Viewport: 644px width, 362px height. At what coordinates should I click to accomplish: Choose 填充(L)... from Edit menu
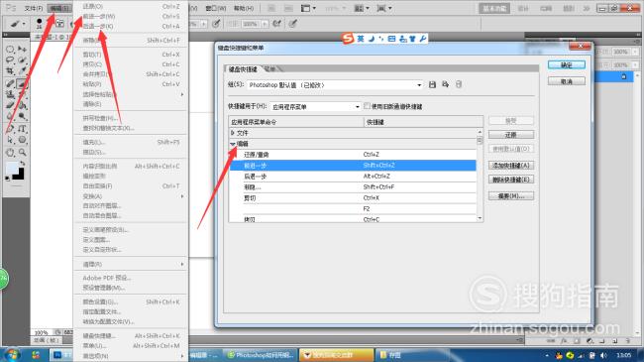click(x=131, y=142)
